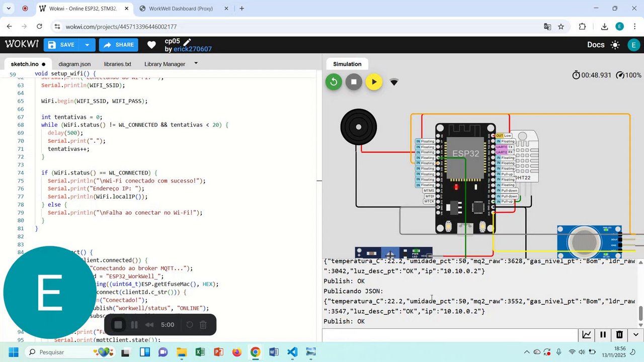The height and width of the screenshot is (362, 644).
Task: Toggle light/dark theme sun icon
Action: pyautogui.click(x=615, y=45)
